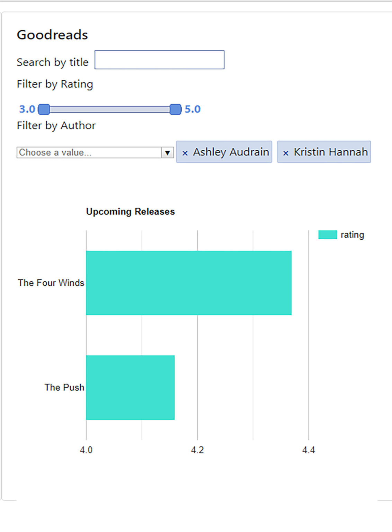Remove the Ashley Audrain author filter
Viewport: 392px width, 532px height.
(x=185, y=153)
